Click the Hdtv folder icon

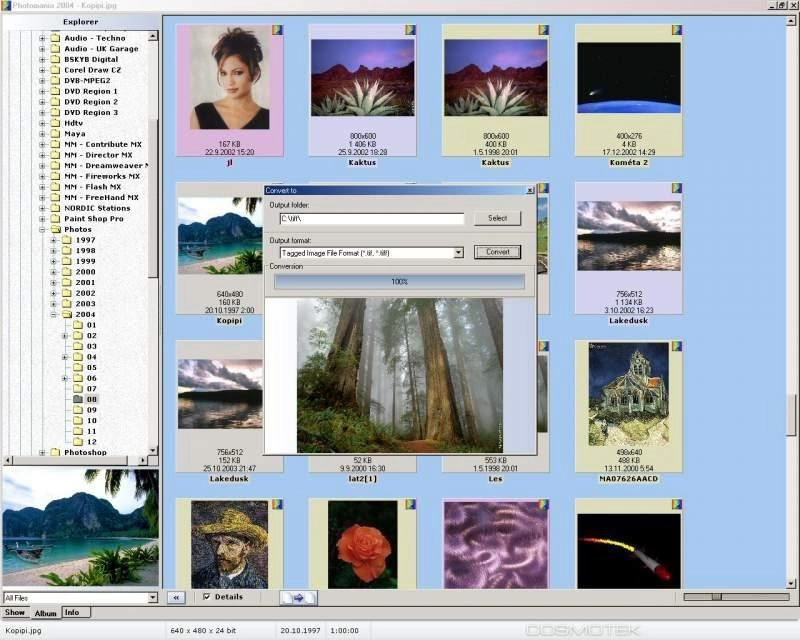click(x=55, y=123)
